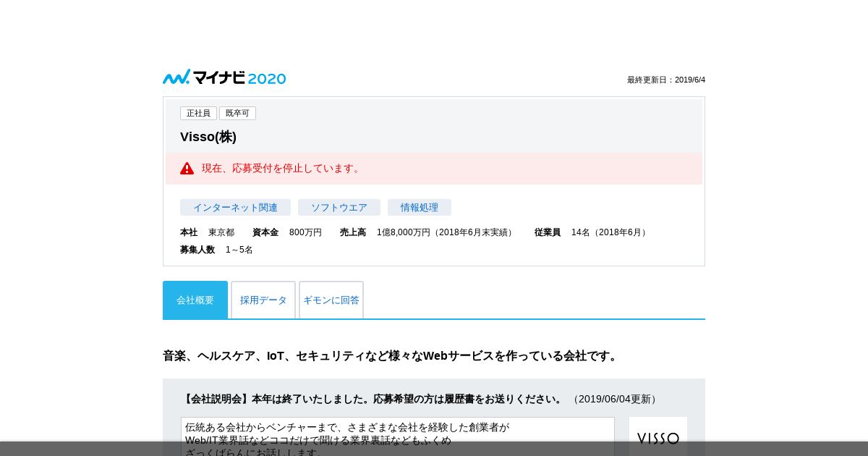This screenshot has height=456, width=868.
Task: Click the マイナビ2020 logo
Action: pyautogui.click(x=224, y=77)
